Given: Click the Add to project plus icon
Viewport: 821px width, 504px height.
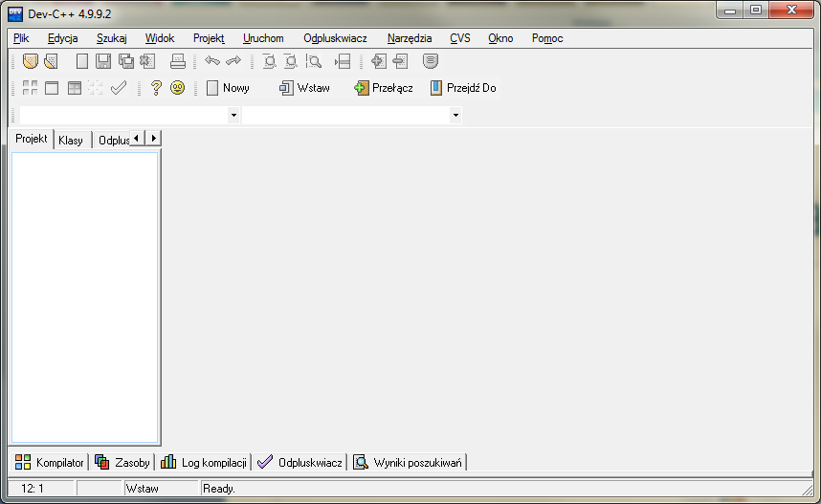Looking at the screenshot, I should [x=379, y=61].
